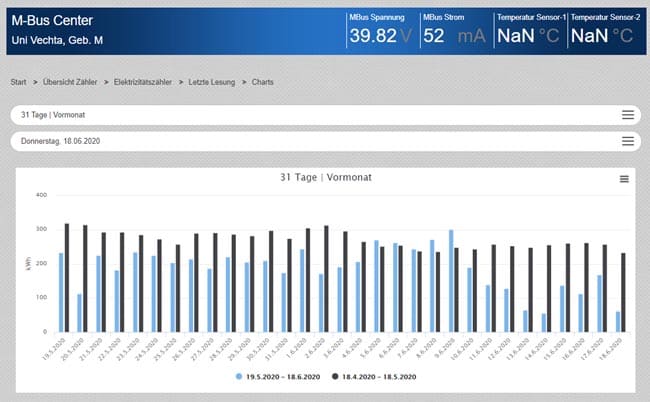
Task: Open hamburger menu in date bar
Action: point(628,141)
